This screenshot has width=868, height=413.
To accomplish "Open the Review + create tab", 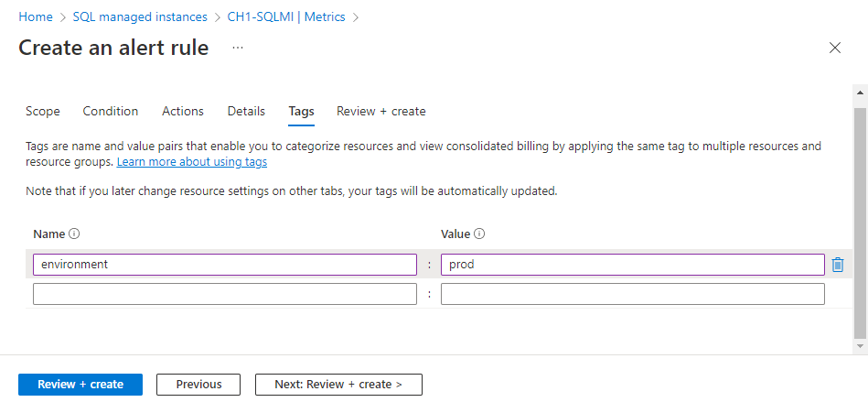I will tap(380, 111).
